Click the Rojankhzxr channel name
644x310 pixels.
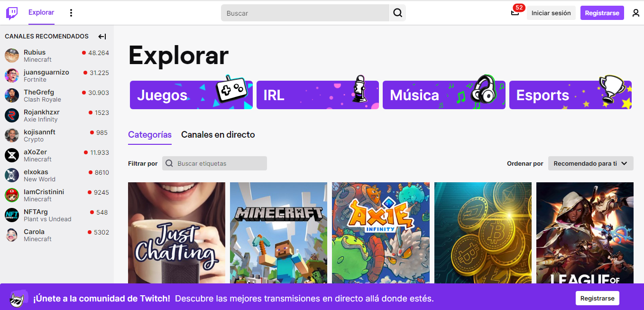coord(42,112)
